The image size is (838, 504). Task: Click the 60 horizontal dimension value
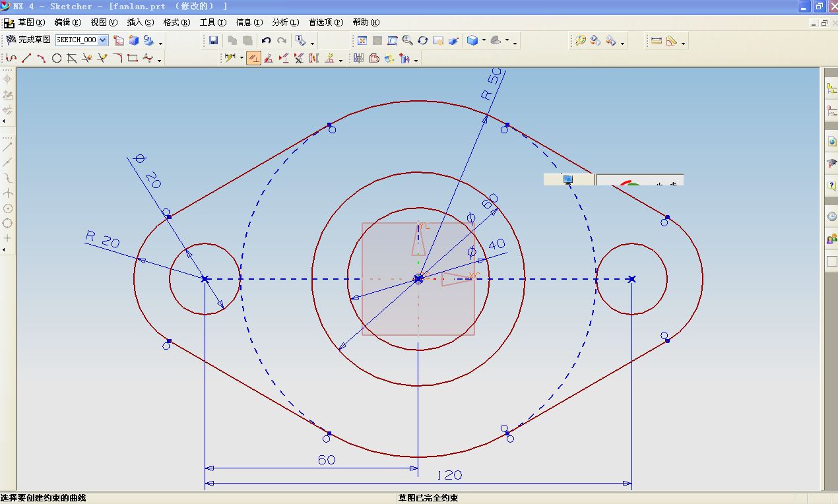coord(327,460)
